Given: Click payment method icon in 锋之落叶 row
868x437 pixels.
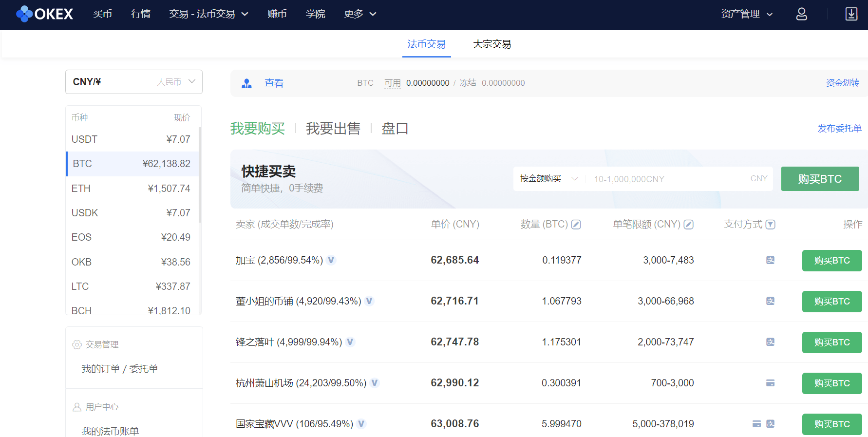Looking at the screenshot, I should pos(770,342).
